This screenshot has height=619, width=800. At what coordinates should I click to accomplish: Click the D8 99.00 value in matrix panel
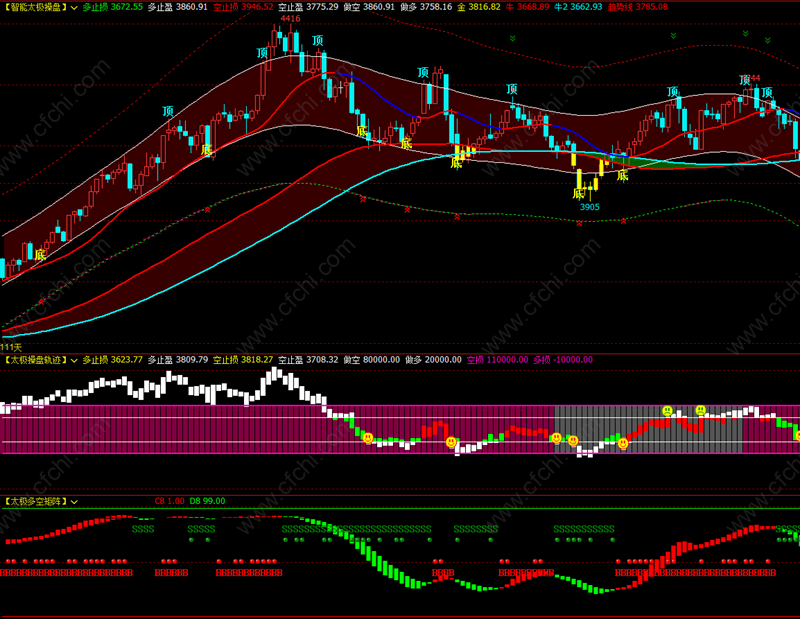click(x=207, y=501)
